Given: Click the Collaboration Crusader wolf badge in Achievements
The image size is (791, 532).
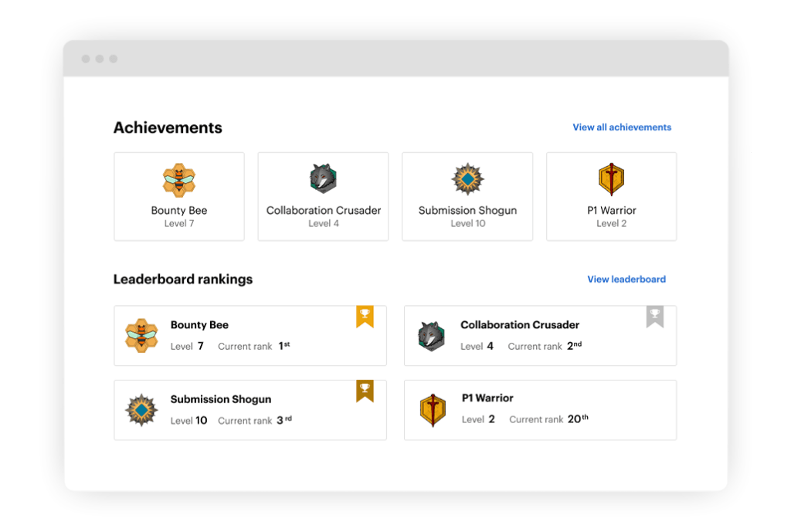Looking at the screenshot, I should [x=323, y=178].
